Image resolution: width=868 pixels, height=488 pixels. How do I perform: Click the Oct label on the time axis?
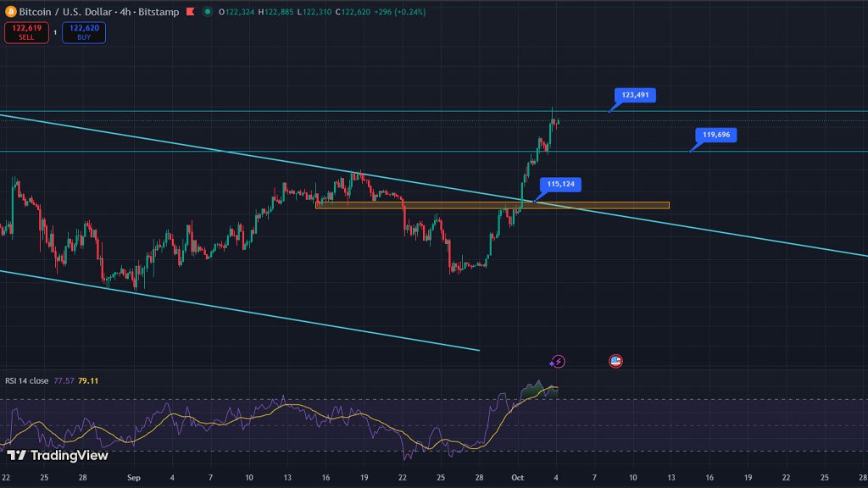click(516, 478)
